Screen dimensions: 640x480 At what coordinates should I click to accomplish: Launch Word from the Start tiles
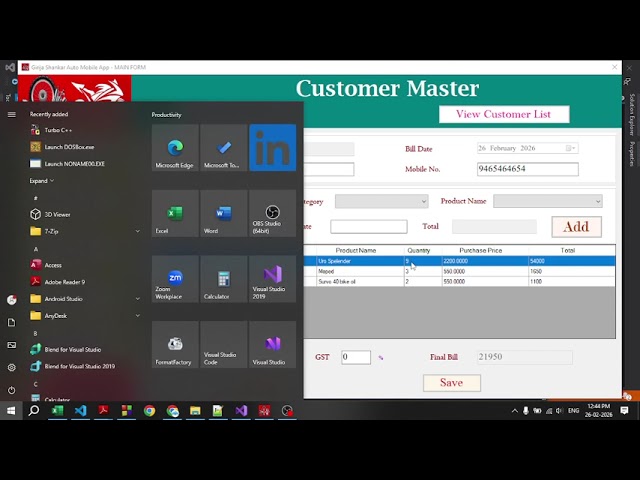point(224,213)
